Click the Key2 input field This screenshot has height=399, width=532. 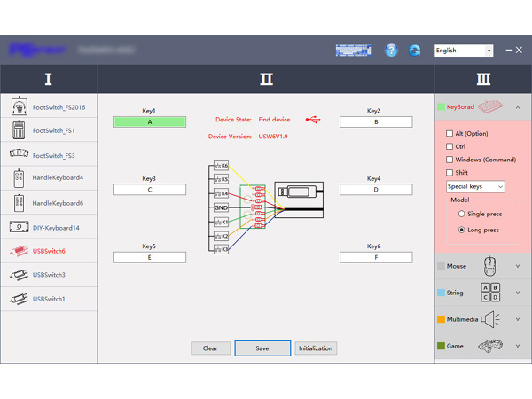(375, 122)
